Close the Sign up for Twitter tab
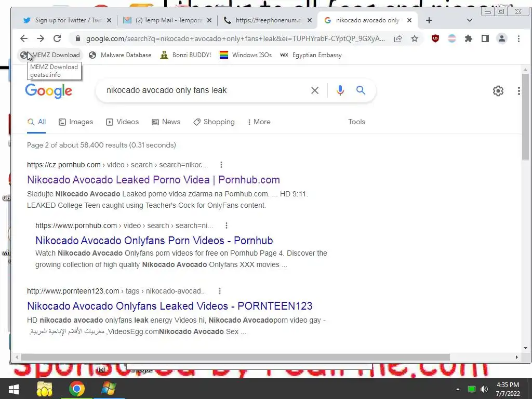Viewport: 532px width, 399px height. [x=109, y=20]
